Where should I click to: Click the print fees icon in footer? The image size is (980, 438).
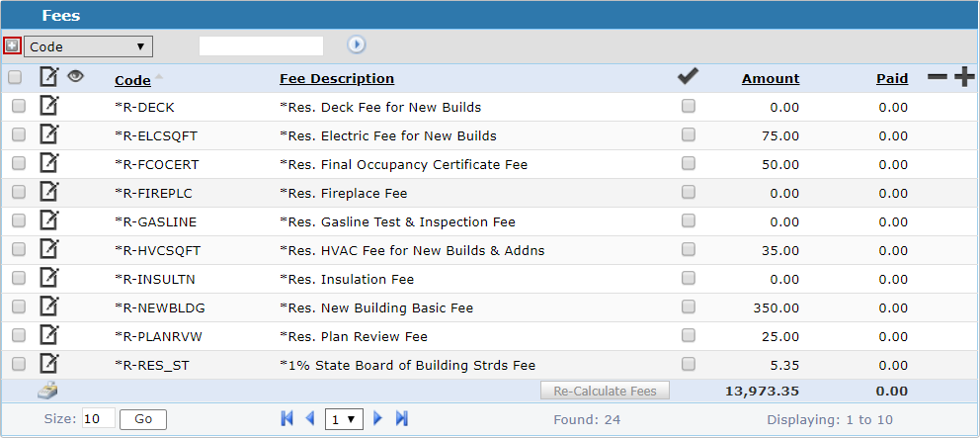[48, 391]
